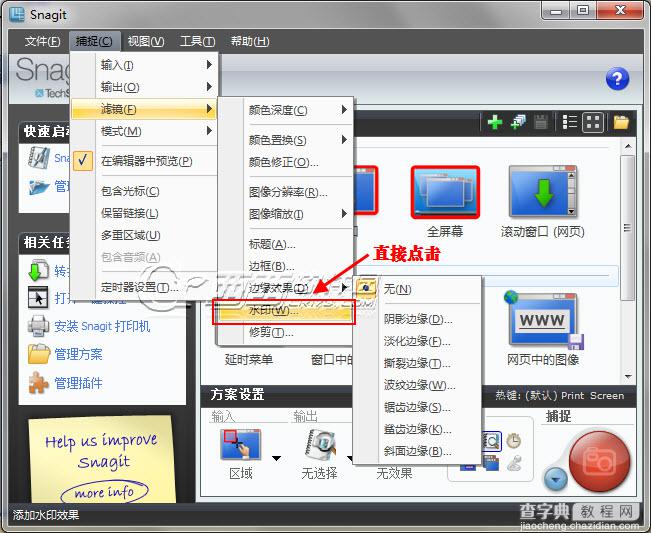Click the profile list scroll down arrow

tap(628, 376)
